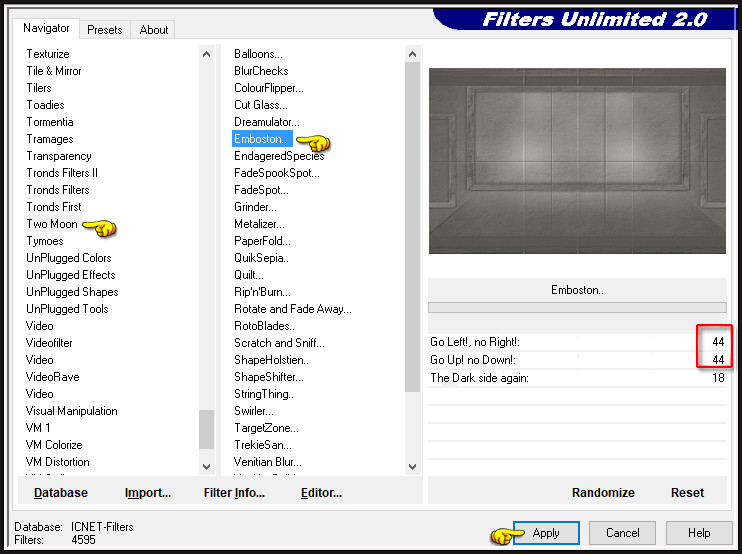Choose the FadeSpookSpot... filter

277,173
